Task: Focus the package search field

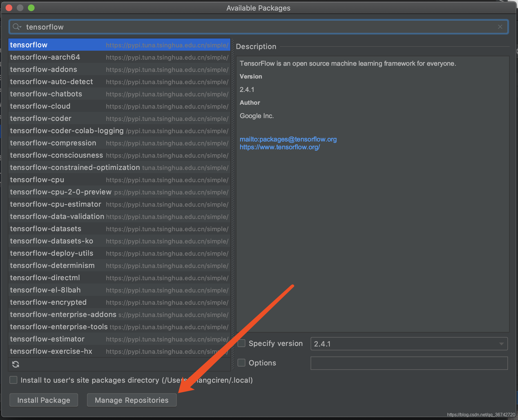Action: pyautogui.click(x=258, y=27)
